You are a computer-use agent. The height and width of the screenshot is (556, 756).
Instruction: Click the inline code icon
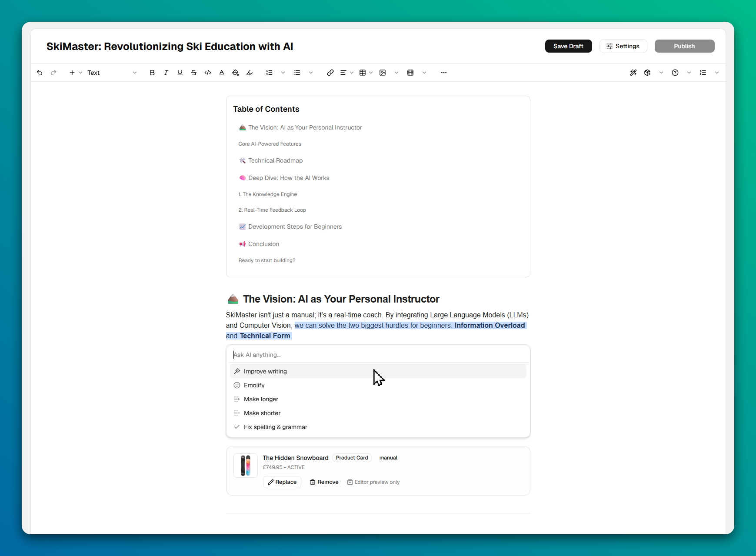pyautogui.click(x=208, y=73)
